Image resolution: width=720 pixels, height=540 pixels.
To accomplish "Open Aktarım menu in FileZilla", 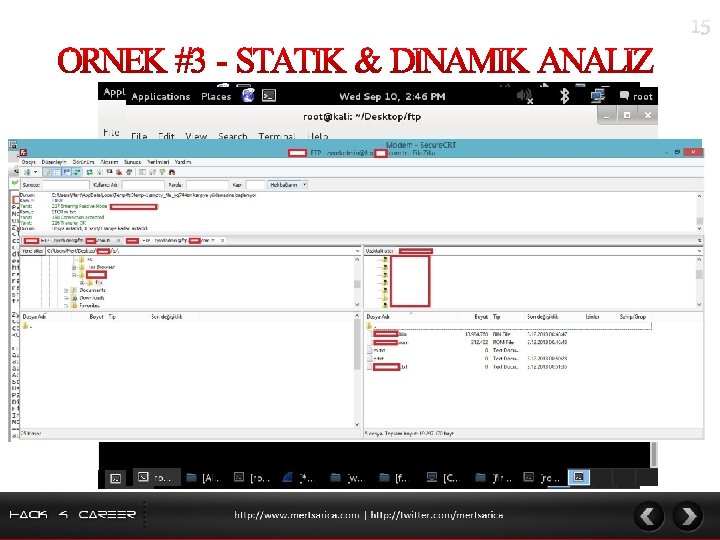I will point(109,162).
